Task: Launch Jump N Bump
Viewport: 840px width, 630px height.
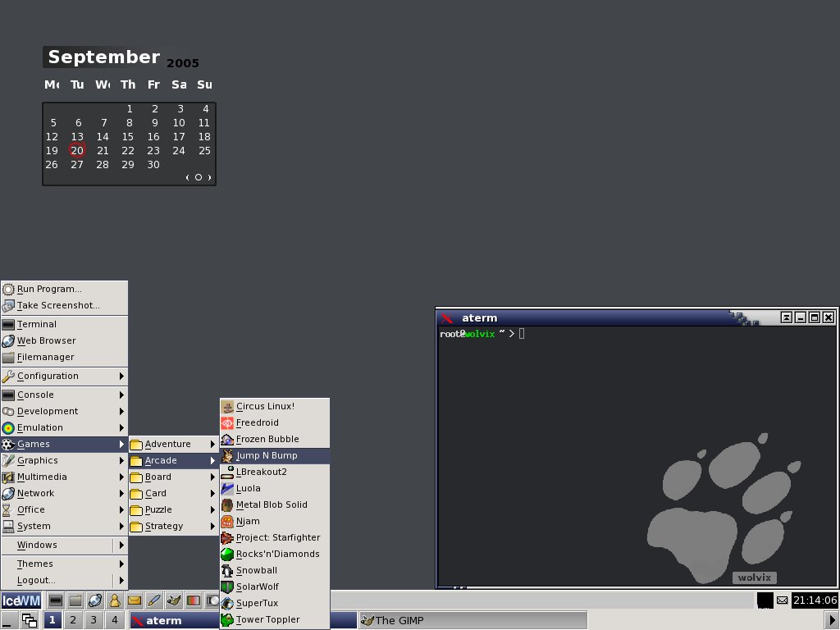Action: [274, 455]
